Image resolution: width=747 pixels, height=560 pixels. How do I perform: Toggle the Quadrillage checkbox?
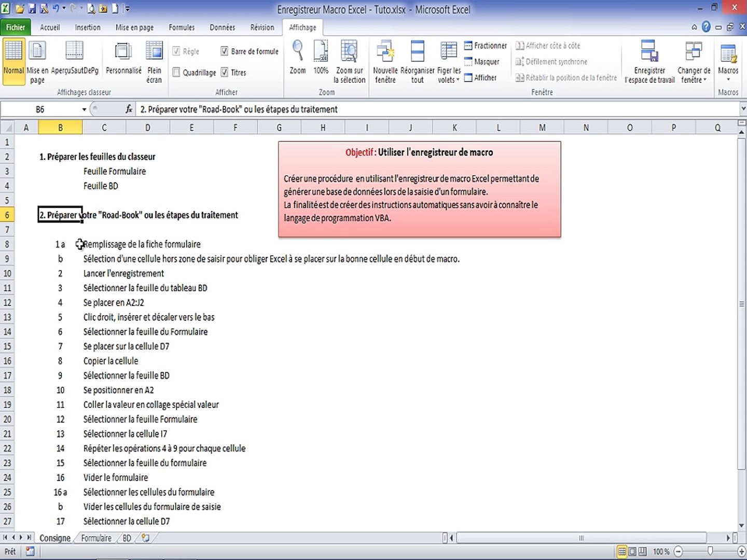(176, 72)
